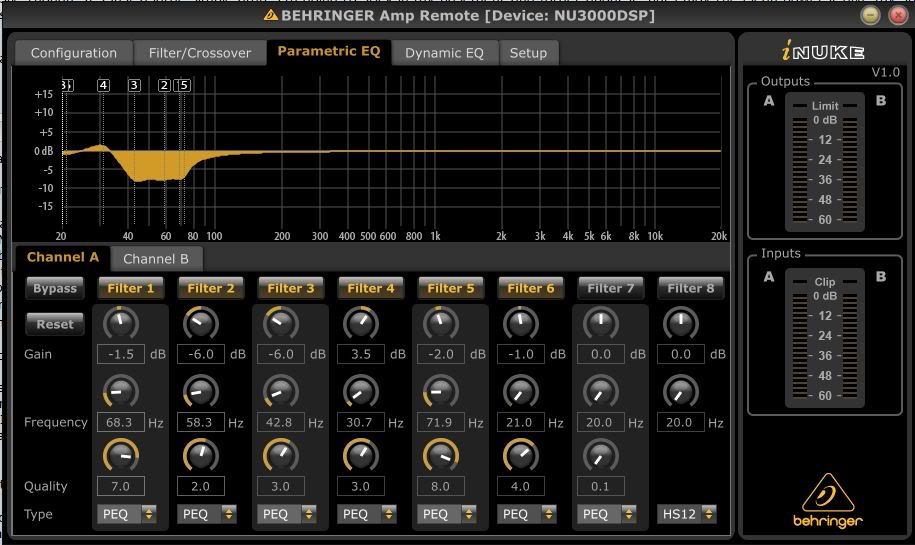Minimize the Amp Remote window
The width and height of the screenshot is (915, 545).
tap(871, 15)
